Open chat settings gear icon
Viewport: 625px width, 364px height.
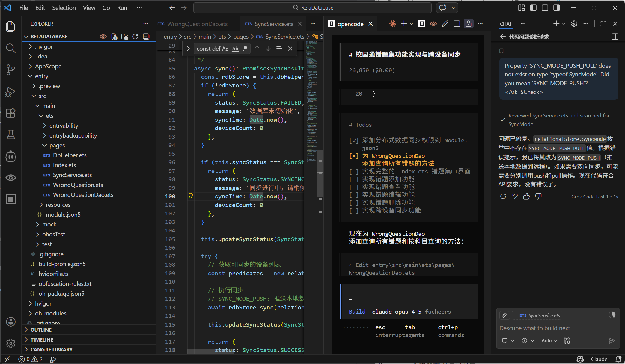[574, 24]
